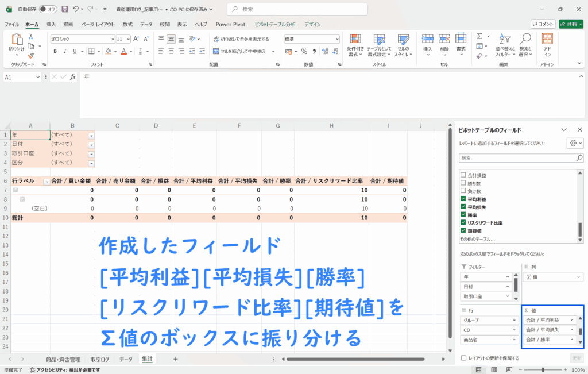Viewport: 588px width, 374px height.
Task: Open the font size dropdown
Action: (127, 39)
